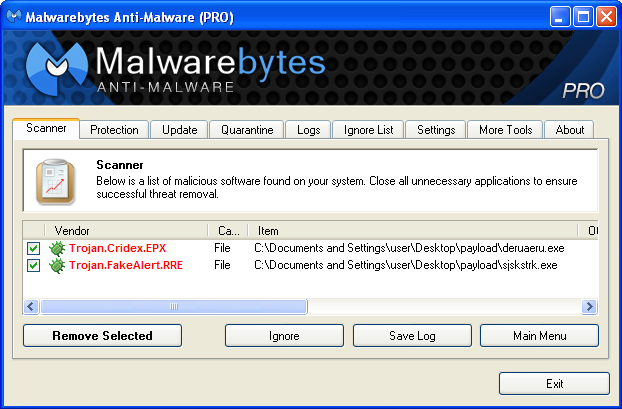
Task: Uncheck the Trojan.FakeAlert.RRE checkbox
Action: [x=34, y=265]
